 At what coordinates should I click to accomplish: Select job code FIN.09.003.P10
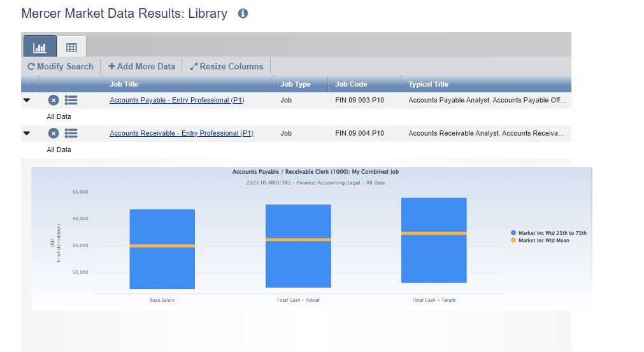pos(359,100)
